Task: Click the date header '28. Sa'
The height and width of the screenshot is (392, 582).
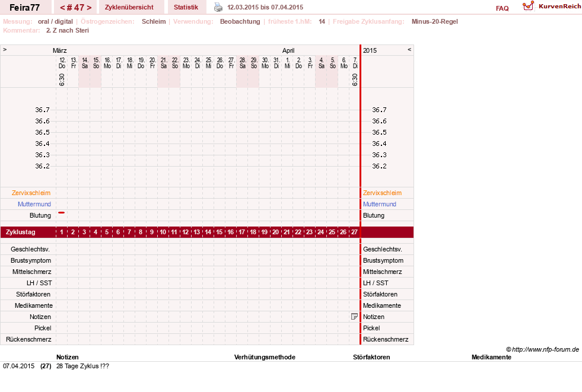Action: (x=243, y=63)
